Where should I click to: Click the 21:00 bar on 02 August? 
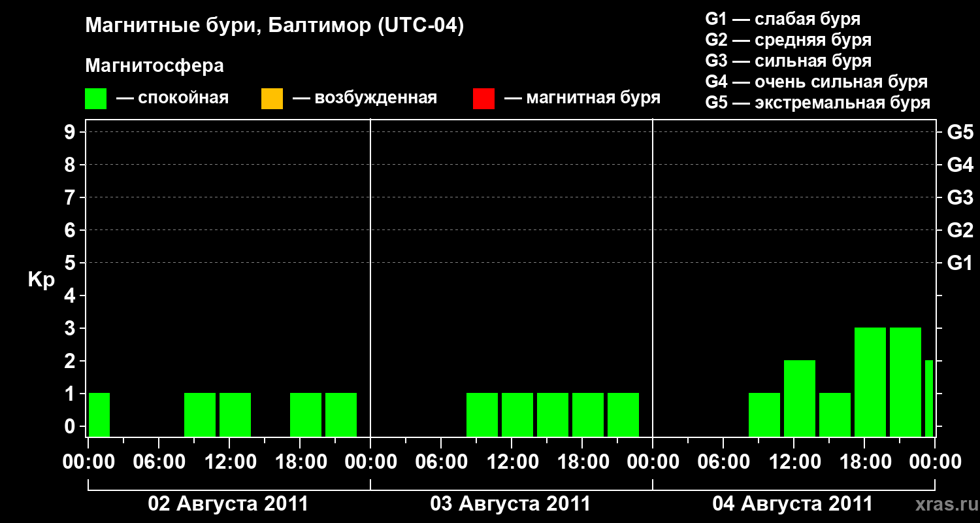coord(341,414)
